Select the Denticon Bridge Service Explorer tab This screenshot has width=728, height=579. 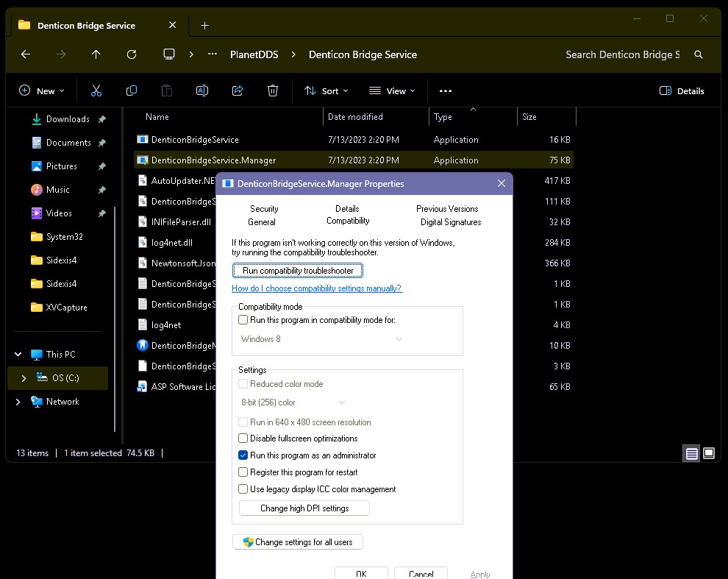point(86,26)
